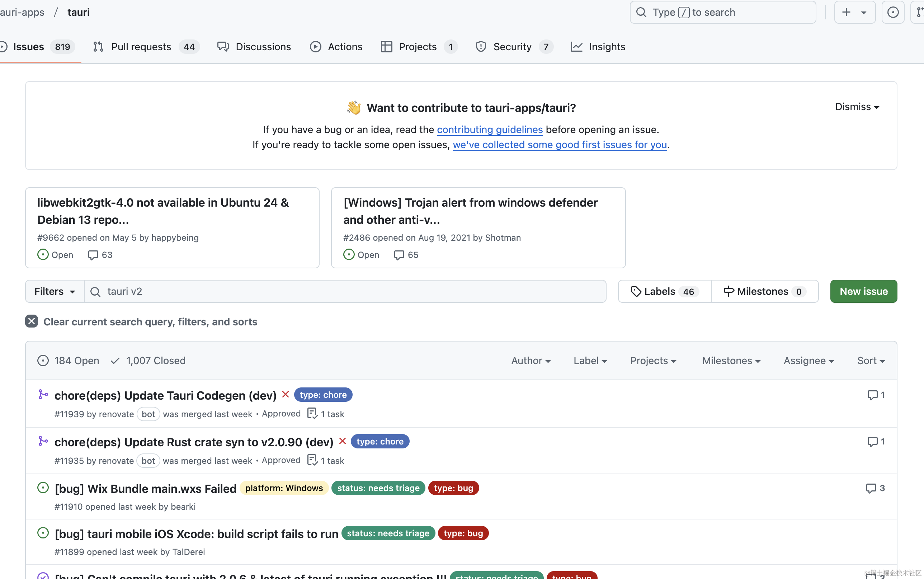
Task: Click open issue icon beside iOS Xcode bug
Action: coord(43,533)
